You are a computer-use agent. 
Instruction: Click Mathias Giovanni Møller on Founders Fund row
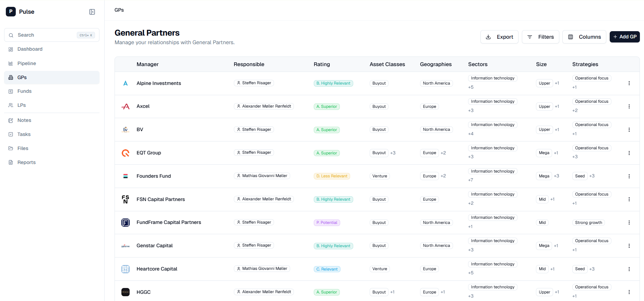pyautogui.click(x=262, y=176)
